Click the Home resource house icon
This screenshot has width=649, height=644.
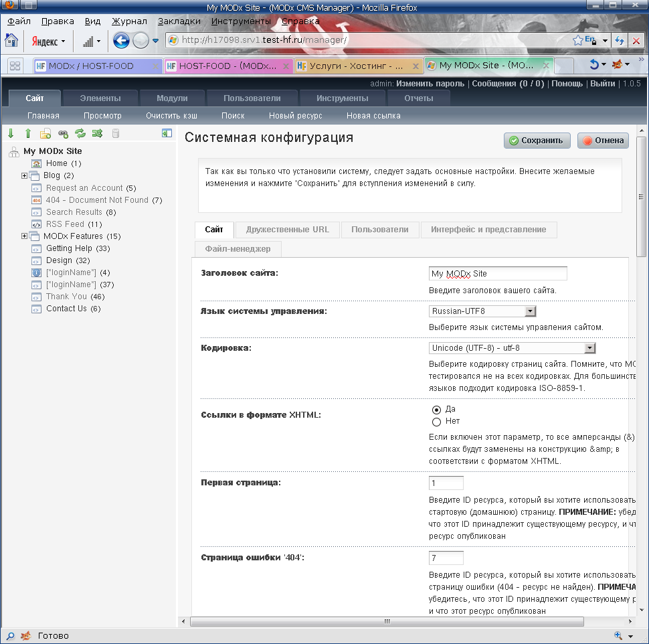point(36,163)
